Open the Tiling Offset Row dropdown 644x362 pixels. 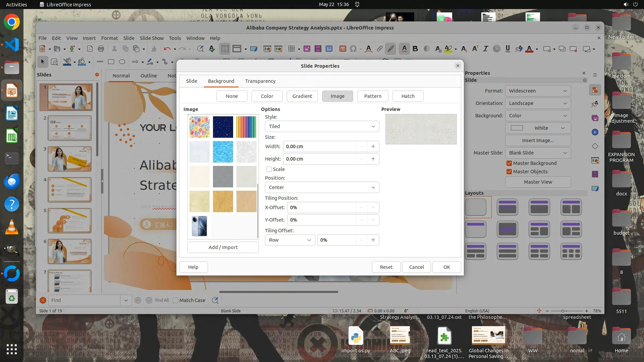290,240
